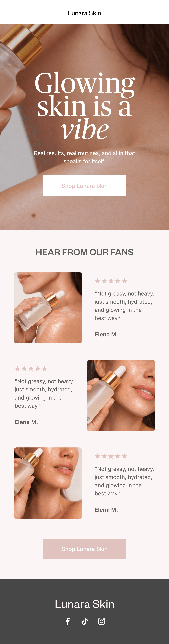
Task: Click the Lunara Skin header logo
Action: (84, 13)
